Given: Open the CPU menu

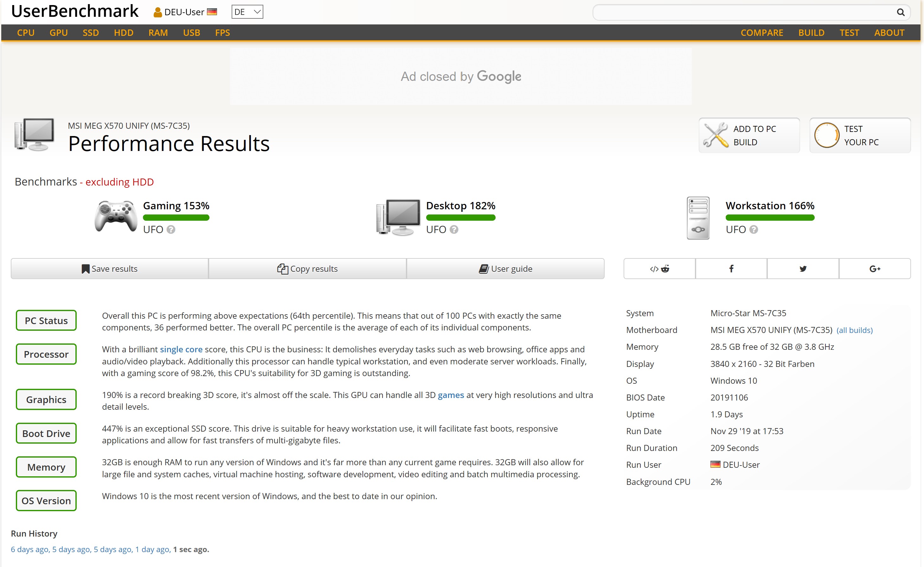Looking at the screenshot, I should point(25,33).
